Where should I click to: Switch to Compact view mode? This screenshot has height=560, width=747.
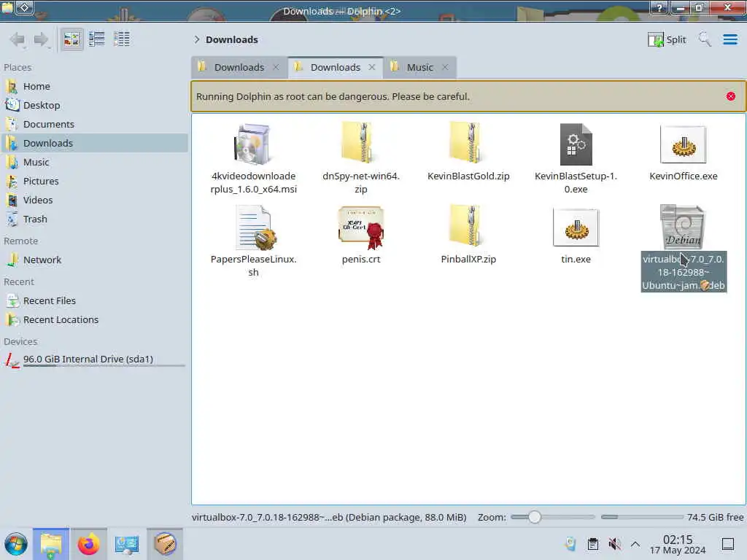(x=97, y=39)
